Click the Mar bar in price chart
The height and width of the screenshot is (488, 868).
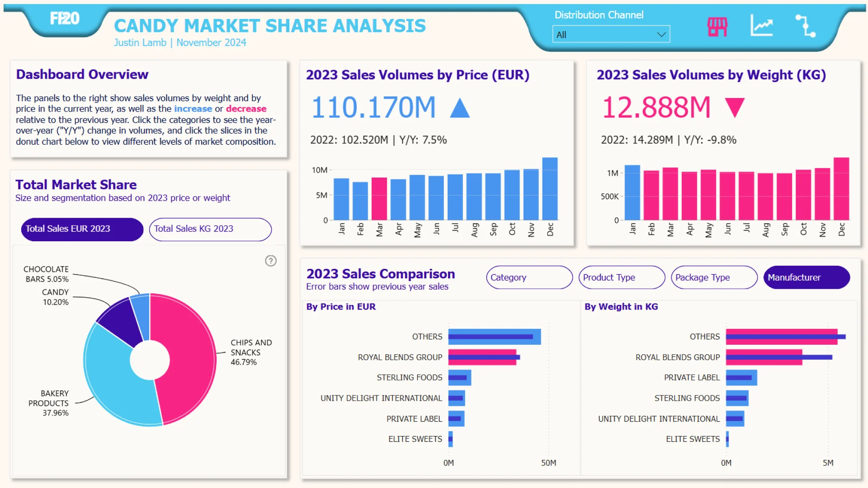click(x=379, y=199)
